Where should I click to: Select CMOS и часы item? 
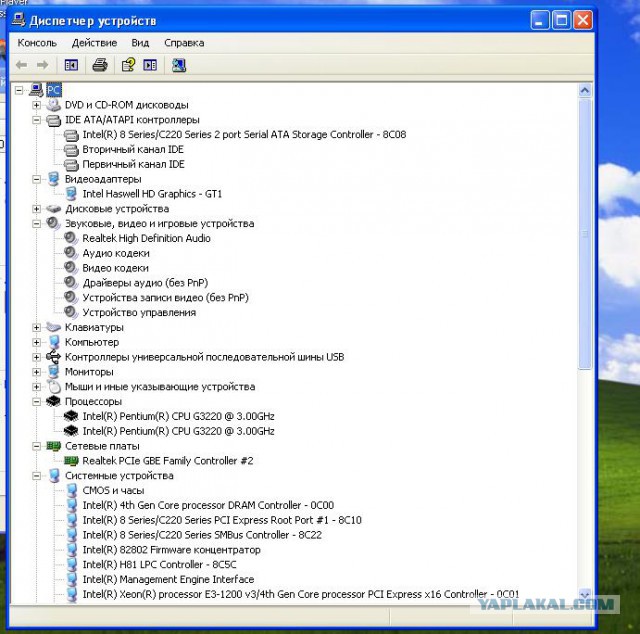click(x=113, y=490)
